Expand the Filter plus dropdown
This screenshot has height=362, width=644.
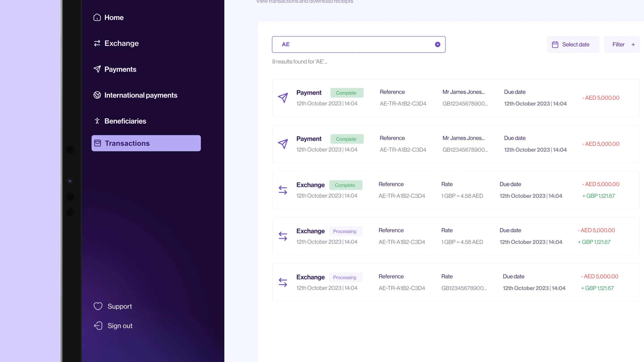633,44
